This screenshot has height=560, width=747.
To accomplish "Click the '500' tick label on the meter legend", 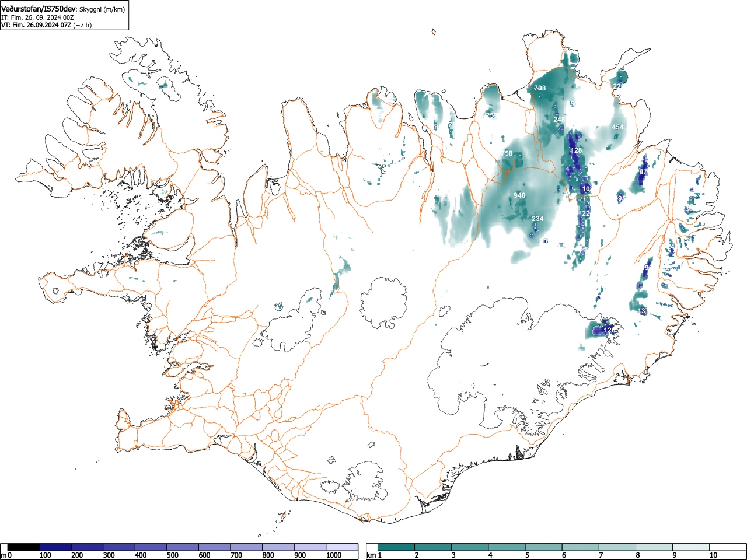I will point(172,555).
